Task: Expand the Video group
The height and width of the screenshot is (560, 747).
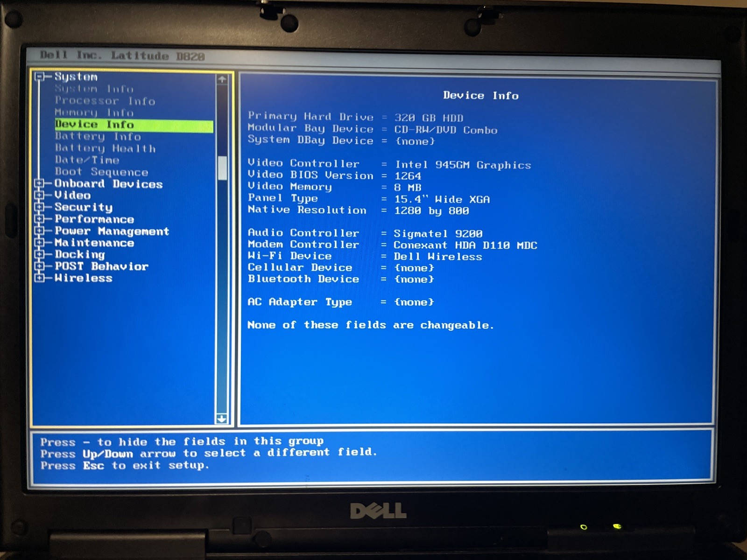Action: 40,196
